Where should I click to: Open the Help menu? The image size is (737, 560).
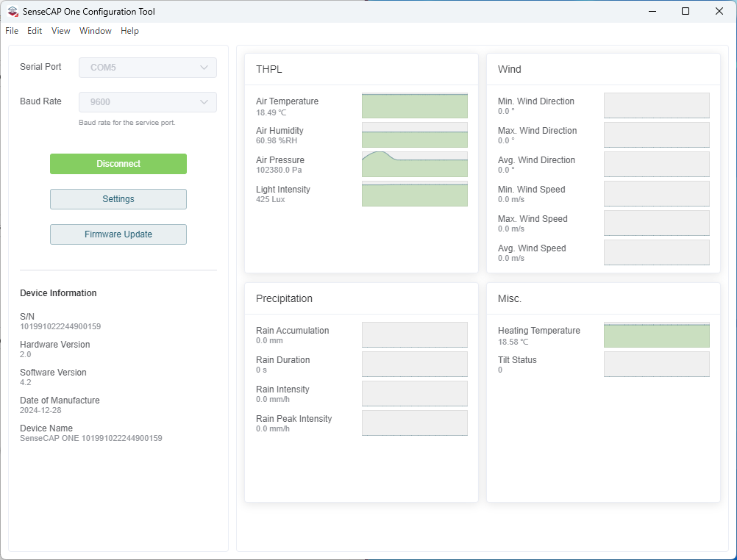129,31
